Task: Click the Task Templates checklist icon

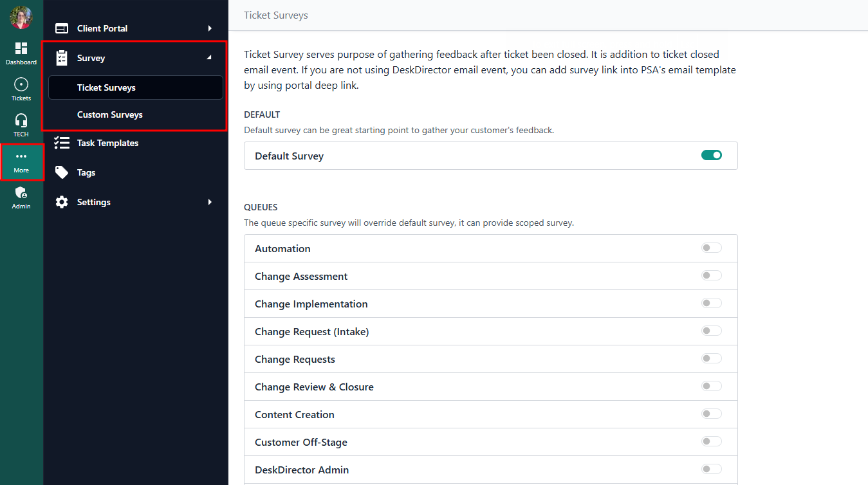Action: [62, 143]
